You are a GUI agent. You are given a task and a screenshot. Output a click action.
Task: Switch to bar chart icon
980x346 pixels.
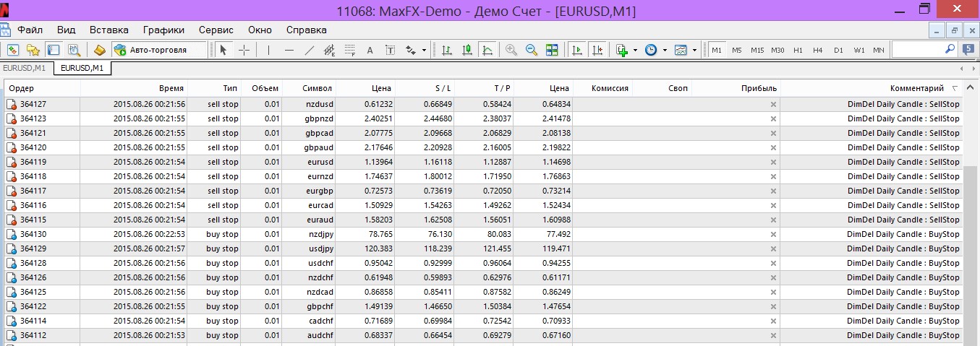point(446,50)
